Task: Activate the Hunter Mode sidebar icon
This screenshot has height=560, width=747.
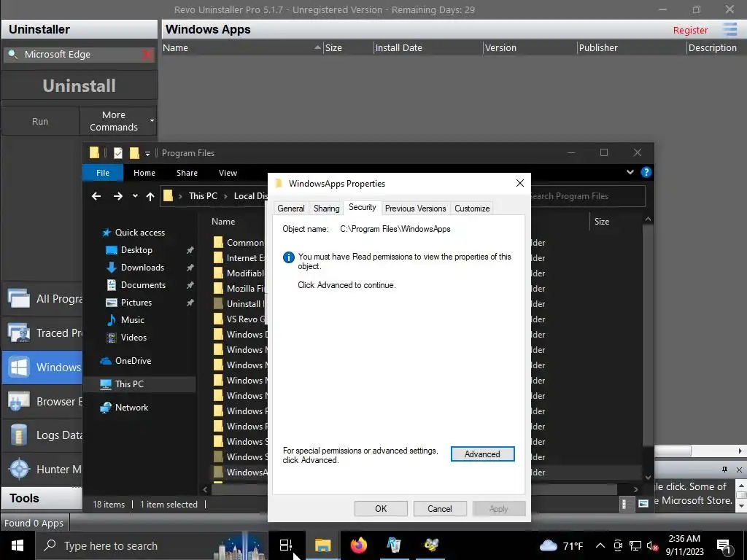Action: tap(18, 469)
